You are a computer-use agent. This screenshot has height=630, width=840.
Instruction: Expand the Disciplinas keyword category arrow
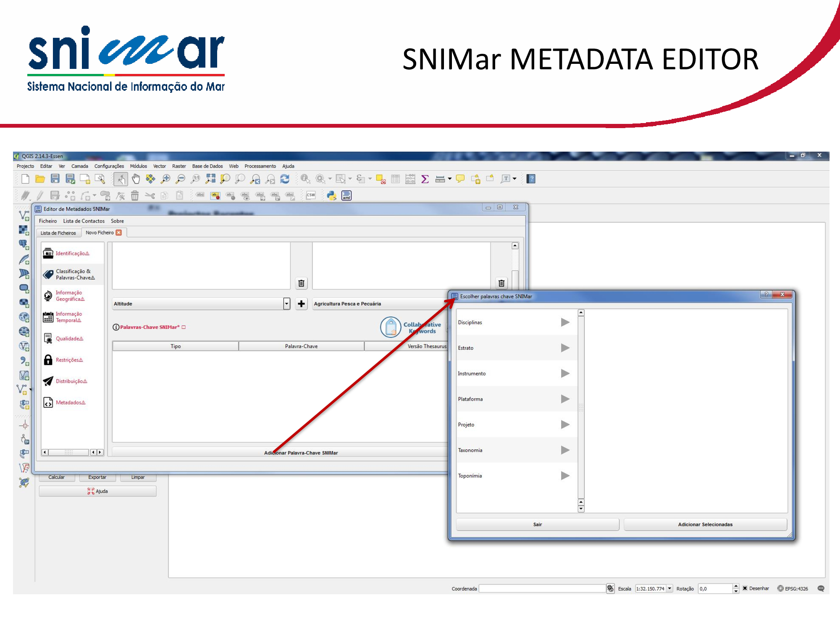565,323
